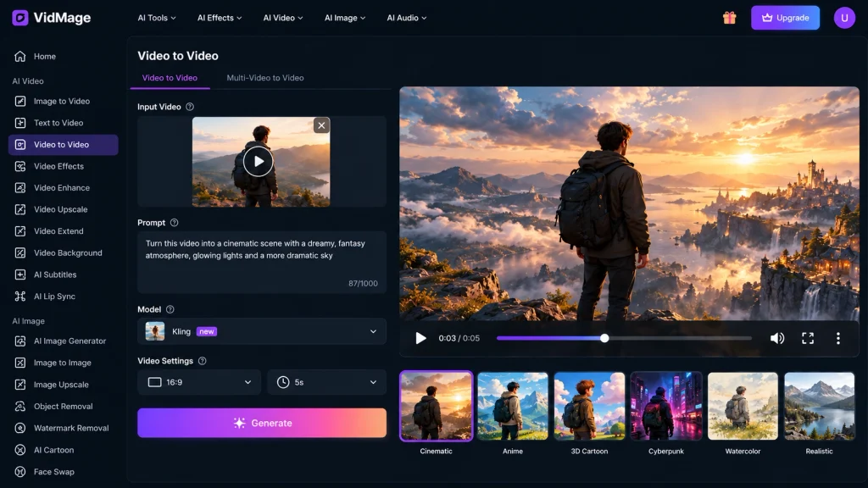Click the Input Video help icon

pos(190,107)
